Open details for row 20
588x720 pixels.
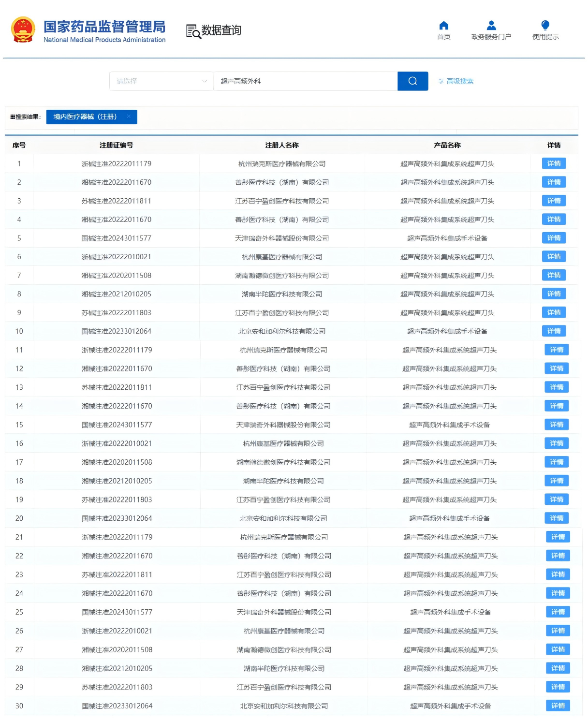pyautogui.click(x=556, y=518)
